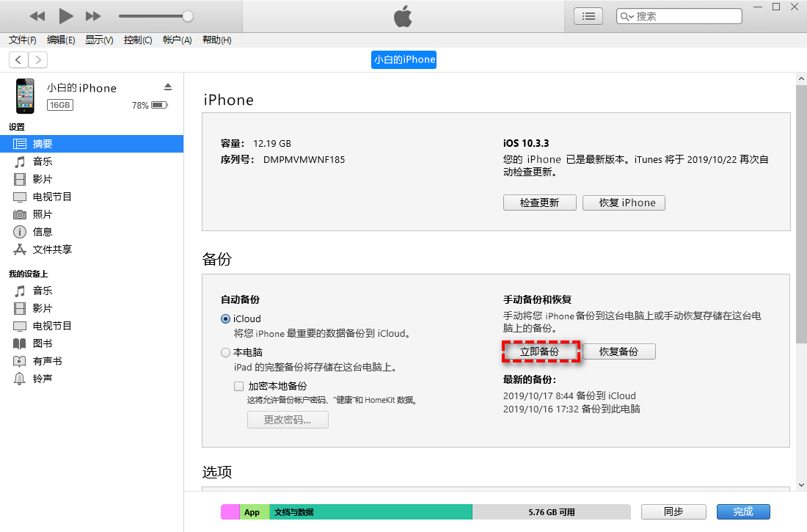The width and height of the screenshot is (807, 532).
Task: Click the iOS 10.3.3 version text
Action: tap(526, 143)
